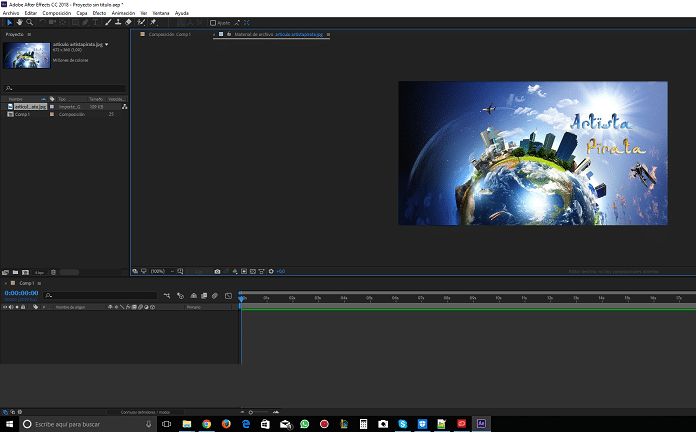This screenshot has width=696, height=432.
Task: Open the footage viewer panel menu
Action: (328, 34)
